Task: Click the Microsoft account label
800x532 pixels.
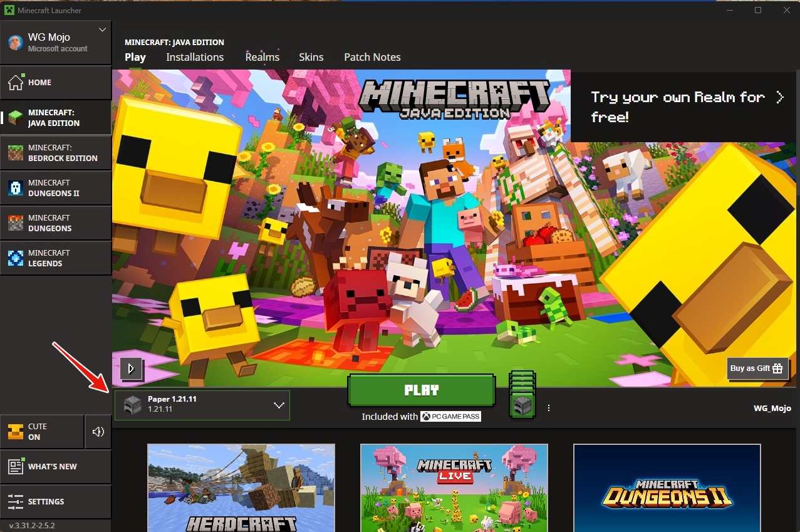Action: point(58,49)
